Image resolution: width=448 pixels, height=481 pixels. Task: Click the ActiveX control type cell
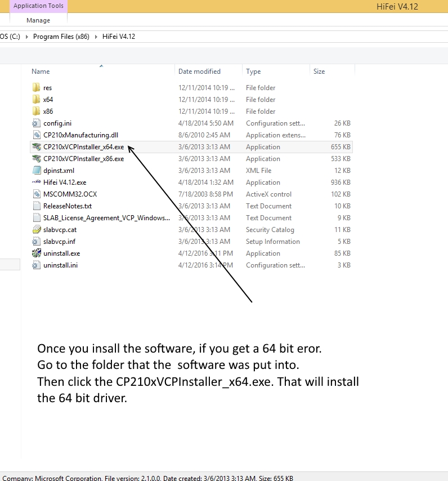point(268,194)
